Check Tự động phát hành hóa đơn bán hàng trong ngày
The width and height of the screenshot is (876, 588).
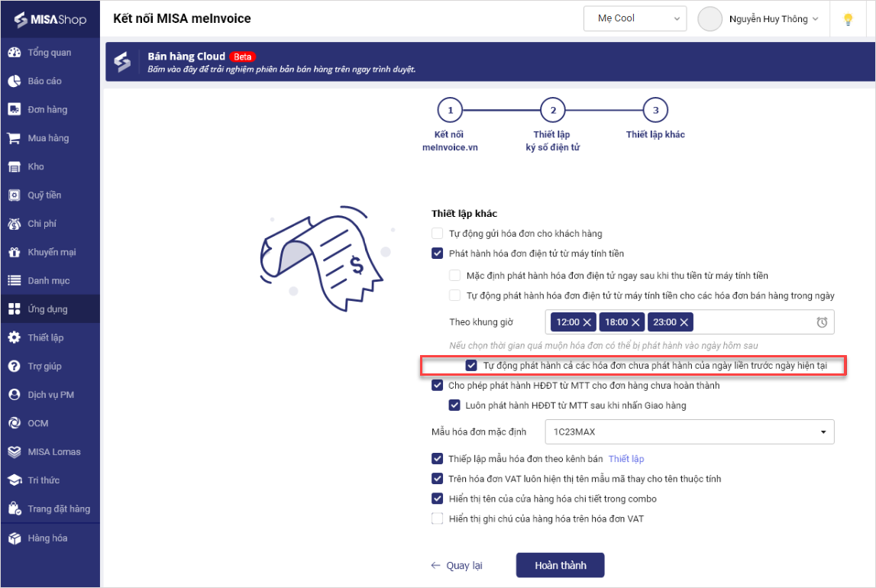(454, 296)
